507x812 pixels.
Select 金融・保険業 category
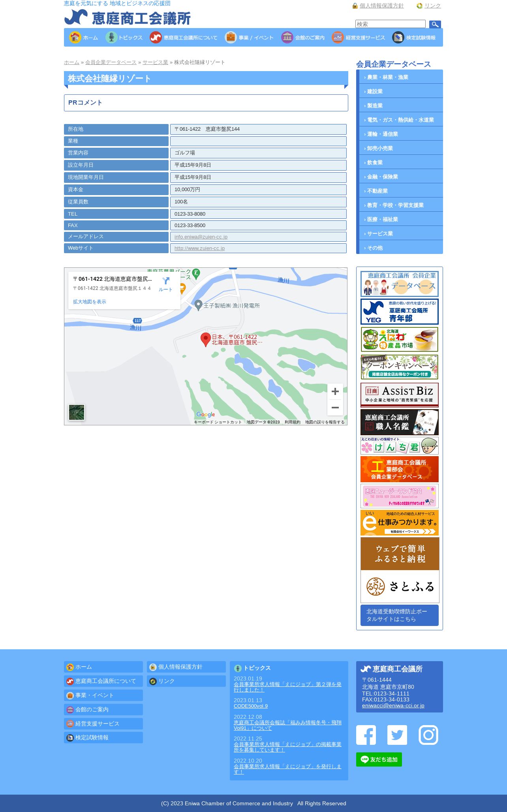pyautogui.click(x=401, y=177)
